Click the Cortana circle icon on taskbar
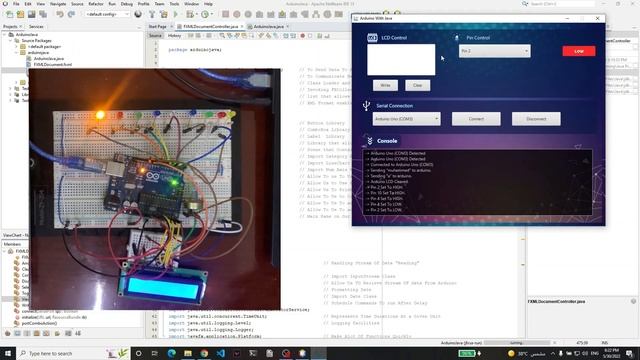 [x=138, y=353]
